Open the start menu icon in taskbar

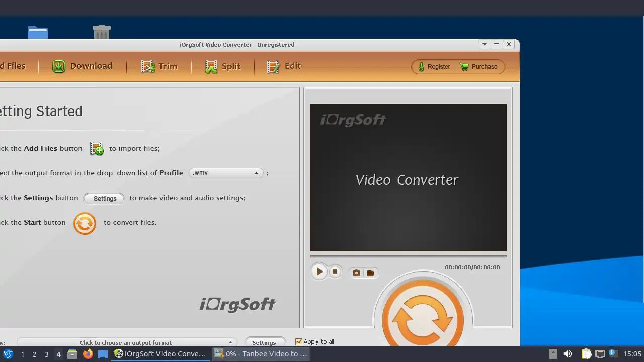(8, 354)
